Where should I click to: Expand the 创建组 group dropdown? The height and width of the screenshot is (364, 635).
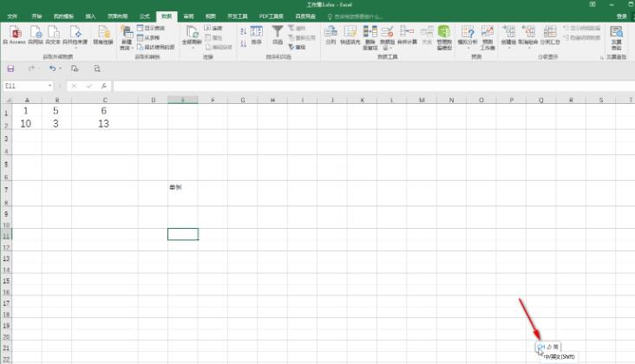(508, 48)
